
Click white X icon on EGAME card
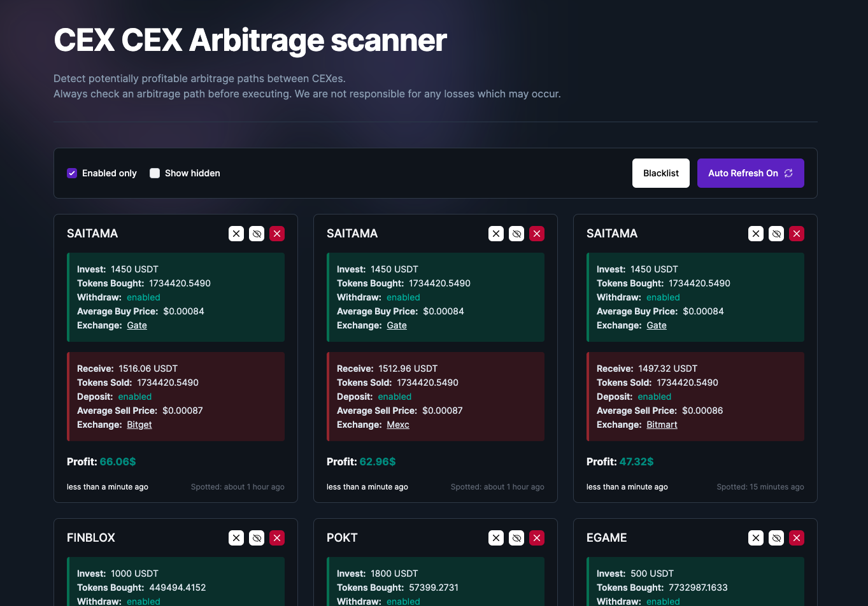point(756,538)
